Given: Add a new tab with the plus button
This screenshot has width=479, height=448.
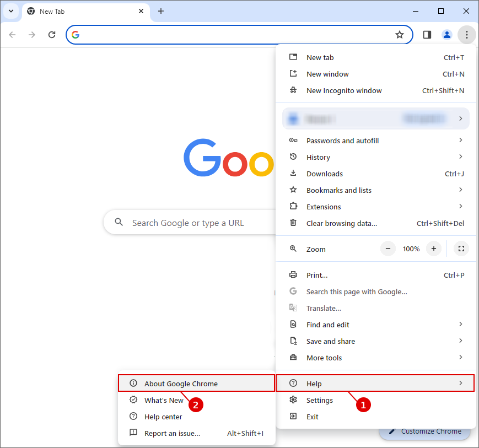Looking at the screenshot, I should [x=161, y=12].
